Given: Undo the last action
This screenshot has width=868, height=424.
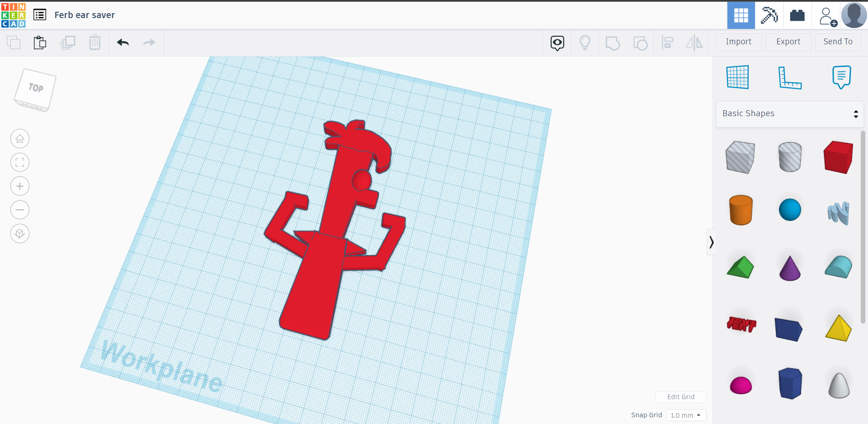Looking at the screenshot, I should (123, 42).
